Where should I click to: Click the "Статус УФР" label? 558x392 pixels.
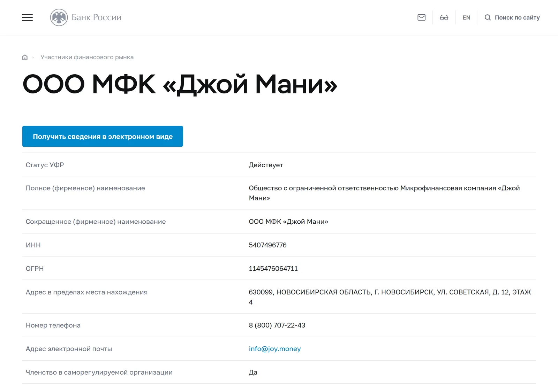tap(45, 165)
